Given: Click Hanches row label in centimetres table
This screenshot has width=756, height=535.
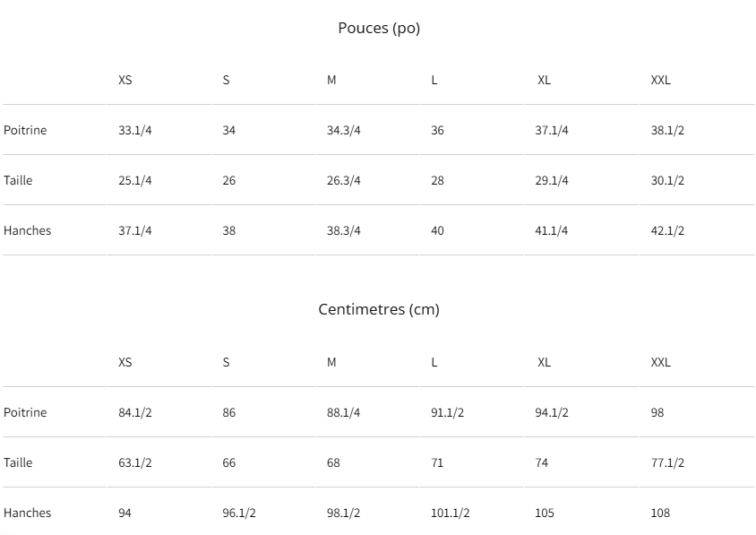Looking at the screenshot, I should click(x=28, y=513).
